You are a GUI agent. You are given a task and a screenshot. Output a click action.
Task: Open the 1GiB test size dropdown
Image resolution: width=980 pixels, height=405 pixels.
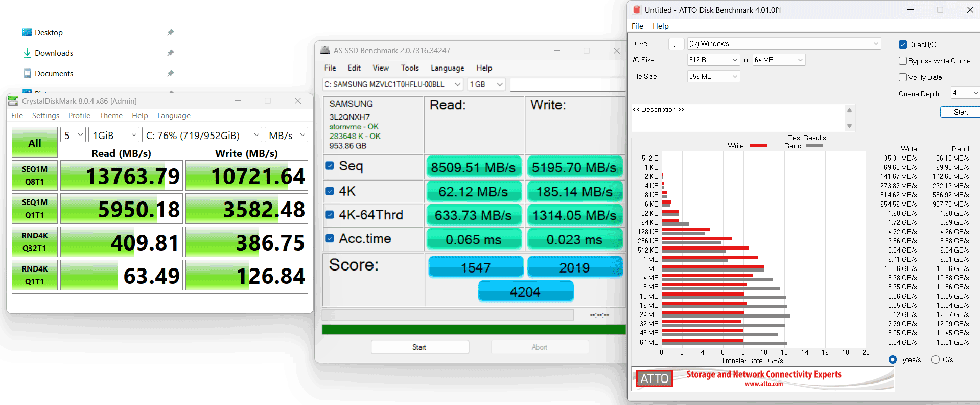[114, 135]
